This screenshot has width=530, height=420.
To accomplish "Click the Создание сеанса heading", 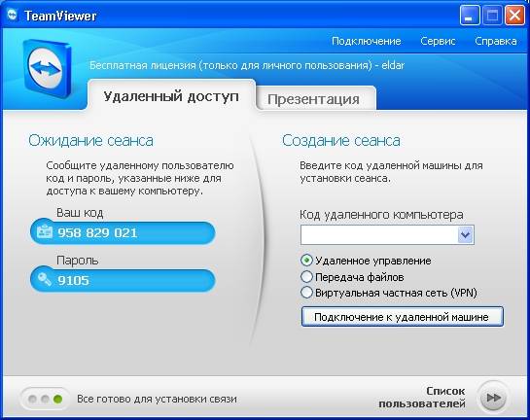I will tap(341, 140).
